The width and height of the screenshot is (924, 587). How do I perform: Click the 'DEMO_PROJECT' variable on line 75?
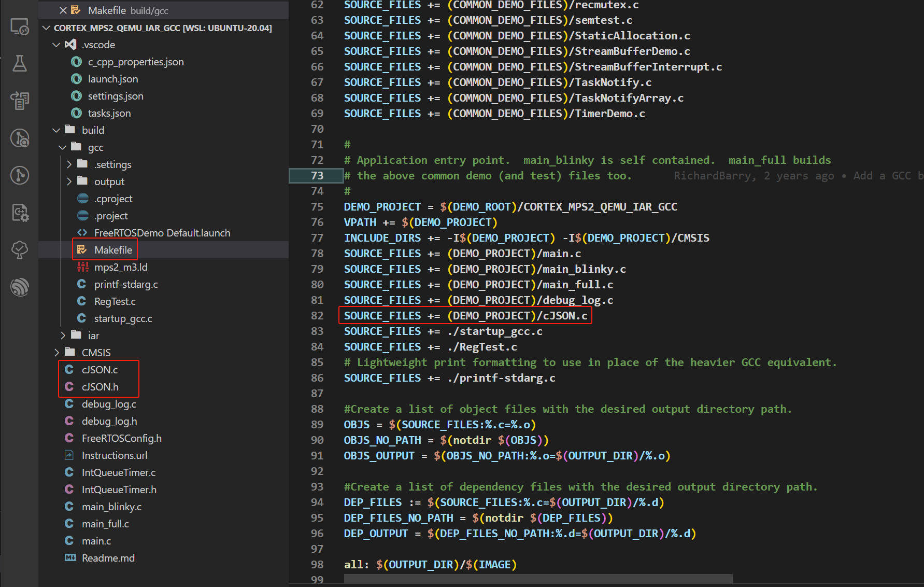point(382,207)
